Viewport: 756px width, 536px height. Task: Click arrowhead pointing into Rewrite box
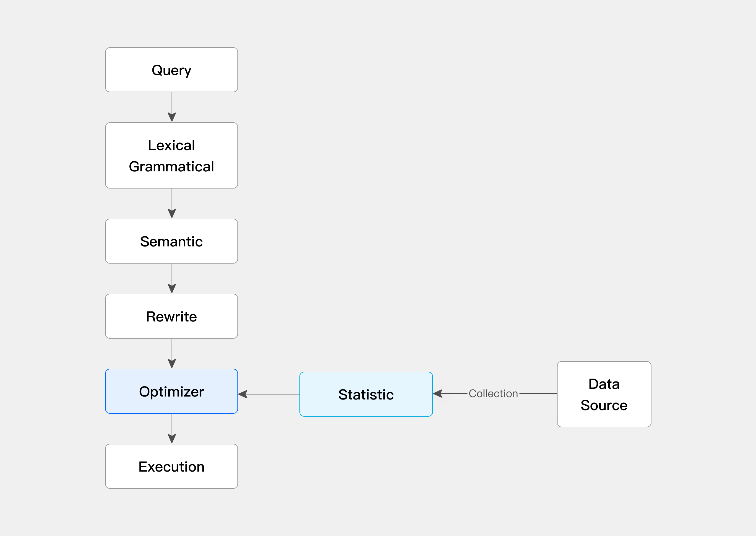point(172,288)
